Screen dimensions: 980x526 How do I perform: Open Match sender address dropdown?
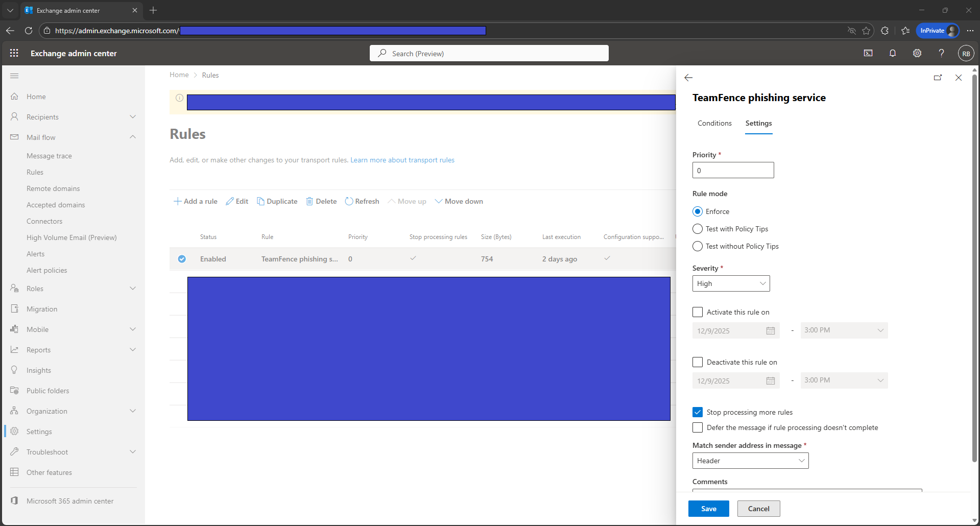[x=750, y=461]
